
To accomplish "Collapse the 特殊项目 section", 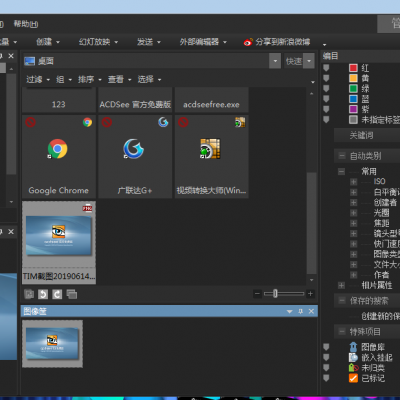I will click(342, 331).
